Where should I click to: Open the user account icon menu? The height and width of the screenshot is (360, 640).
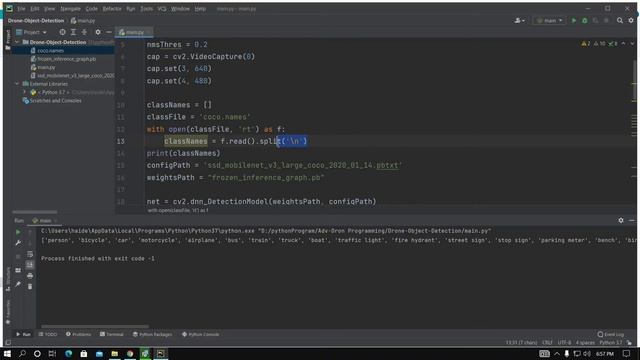coord(519,20)
